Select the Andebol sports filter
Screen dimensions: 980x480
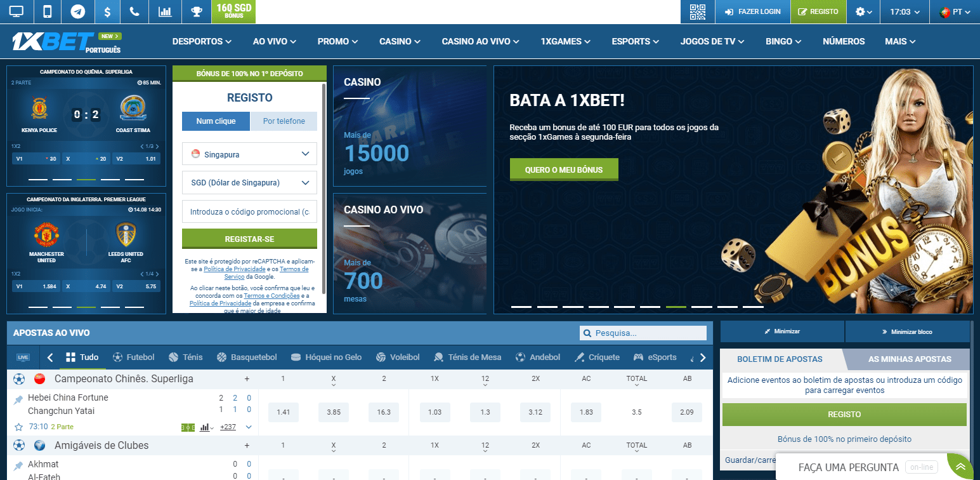point(538,357)
